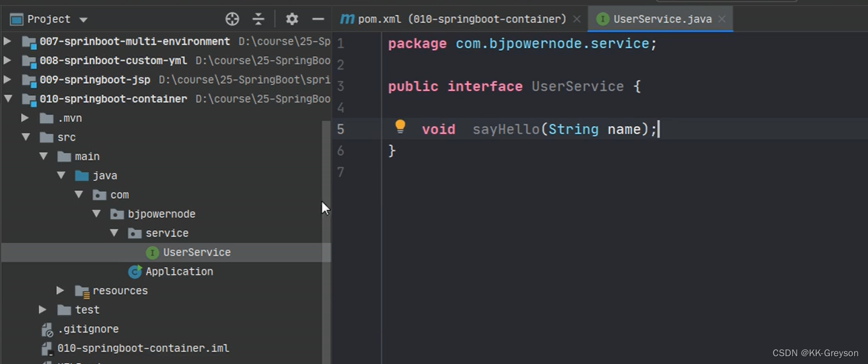This screenshot has height=364, width=868.
Task: Close the pom.xml editor tab
Action: click(x=577, y=19)
